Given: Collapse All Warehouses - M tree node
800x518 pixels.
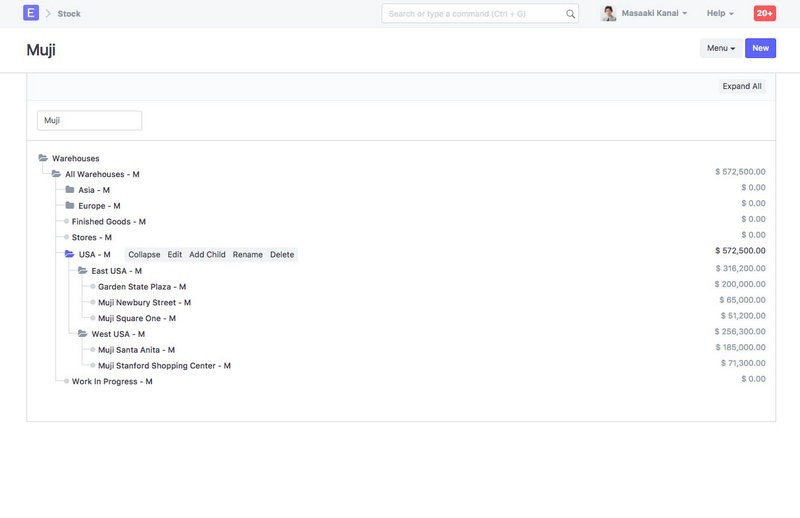Looking at the screenshot, I should coord(57,174).
